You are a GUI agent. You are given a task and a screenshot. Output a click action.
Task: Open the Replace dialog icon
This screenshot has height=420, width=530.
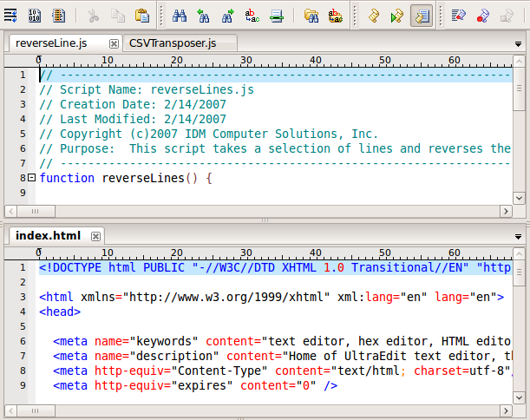point(252,16)
